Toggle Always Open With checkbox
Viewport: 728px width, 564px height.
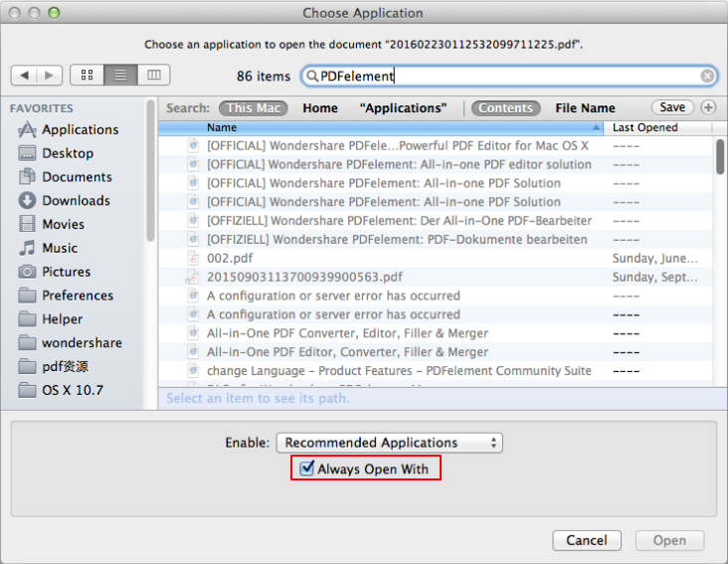pyautogui.click(x=306, y=468)
